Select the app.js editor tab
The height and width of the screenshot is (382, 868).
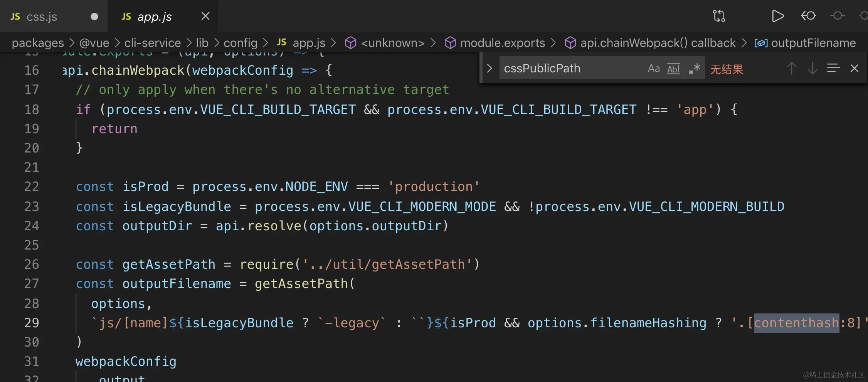tap(154, 17)
